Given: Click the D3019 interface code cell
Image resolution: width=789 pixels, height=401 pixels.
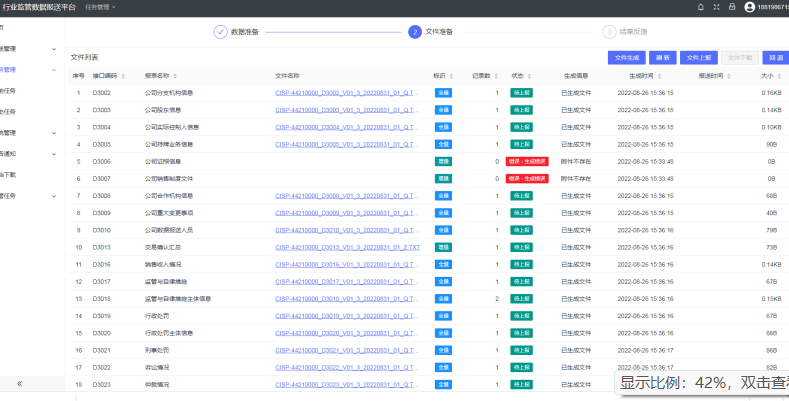Looking at the screenshot, I should (102, 316).
